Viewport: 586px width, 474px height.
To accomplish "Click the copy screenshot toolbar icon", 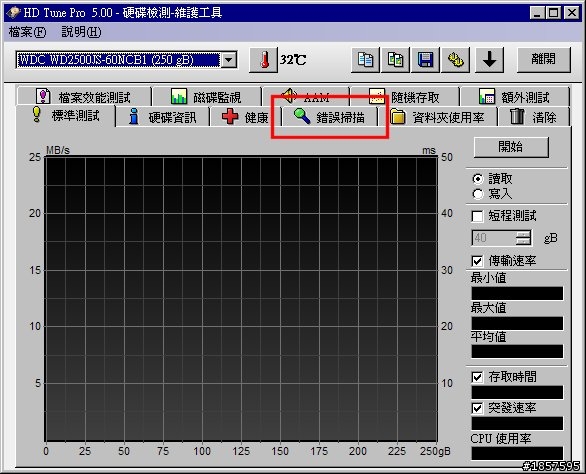I will click(395, 60).
